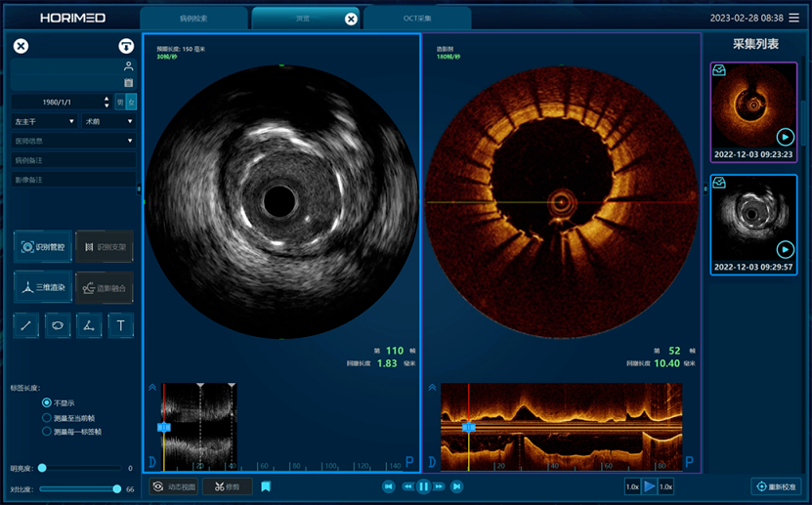The height and width of the screenshot is (505, 812).
Task: Expand the 医师信息 dropdown
Action: coord(73,141)
